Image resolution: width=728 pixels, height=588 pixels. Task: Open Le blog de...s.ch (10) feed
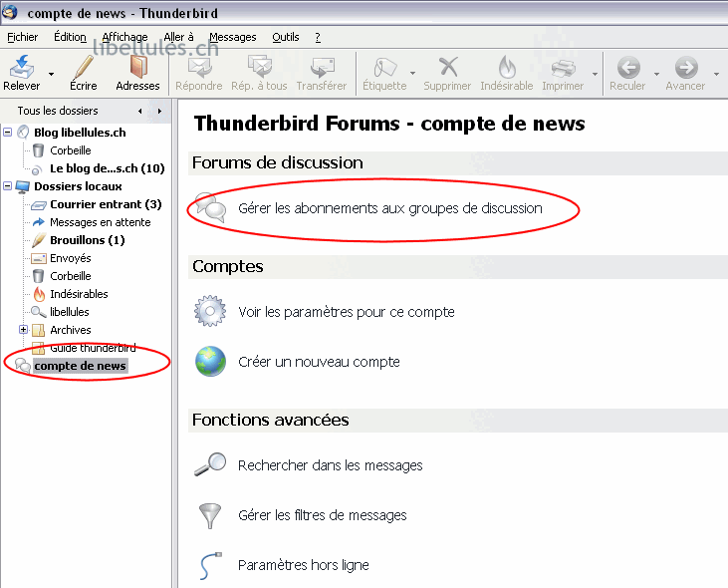[x=108, y=168]
